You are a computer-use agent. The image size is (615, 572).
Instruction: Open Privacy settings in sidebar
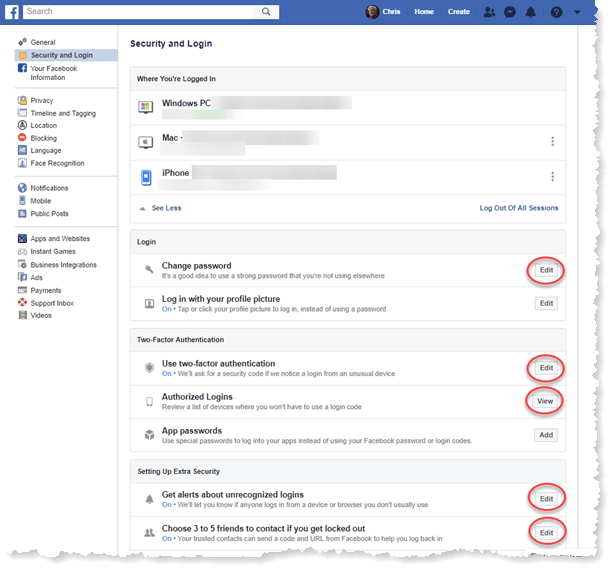pos(42,100)
